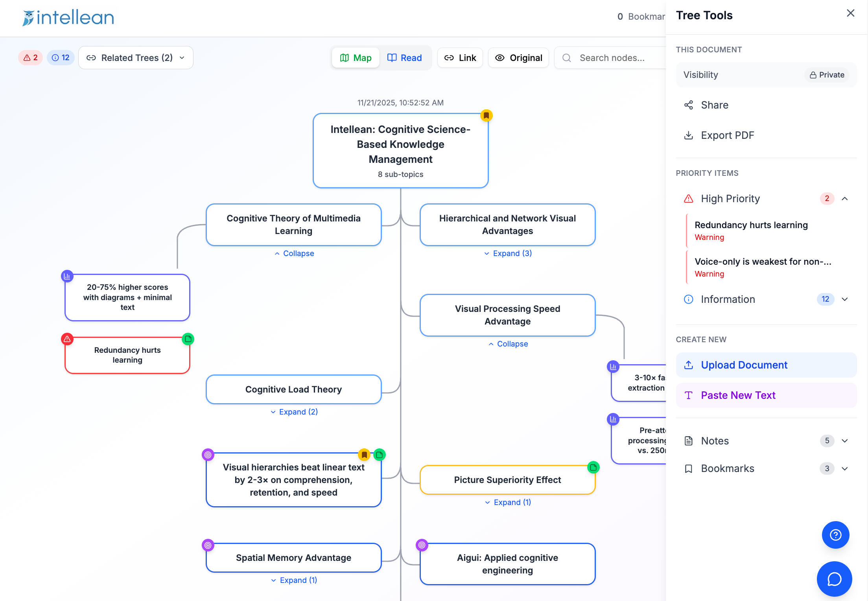Click the Information circle icon in Priority Items
This screenshot has height=601, width=868.
pyautogui.click(x=688, y=299)
